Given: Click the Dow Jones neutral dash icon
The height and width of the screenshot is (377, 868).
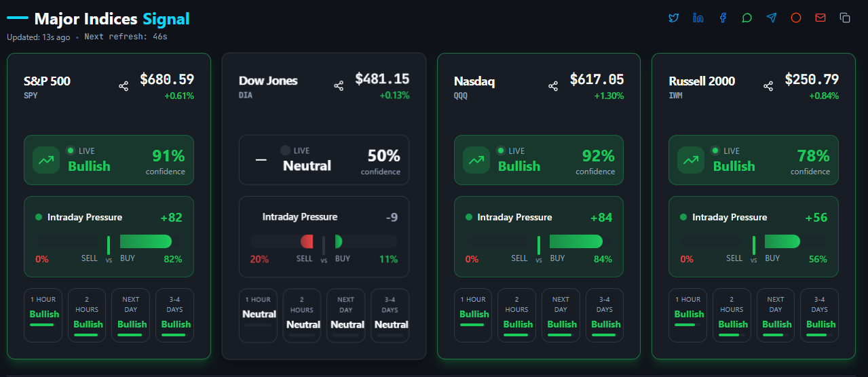Looking at the screenshot, I should tap(261, 160).
